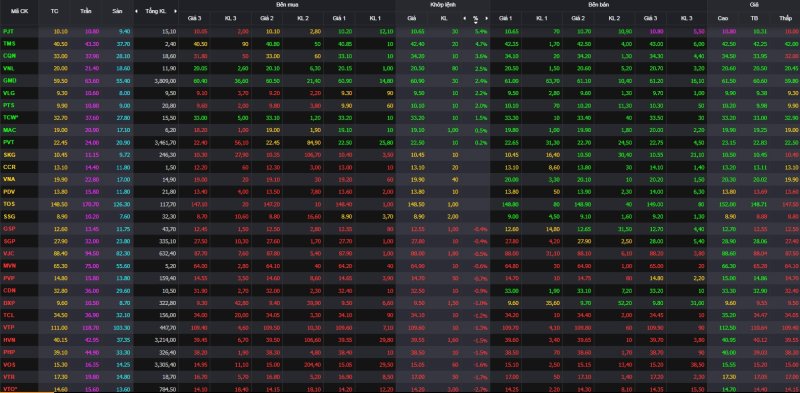
Task: Select the Trần column header
Action: pos(86,11)
